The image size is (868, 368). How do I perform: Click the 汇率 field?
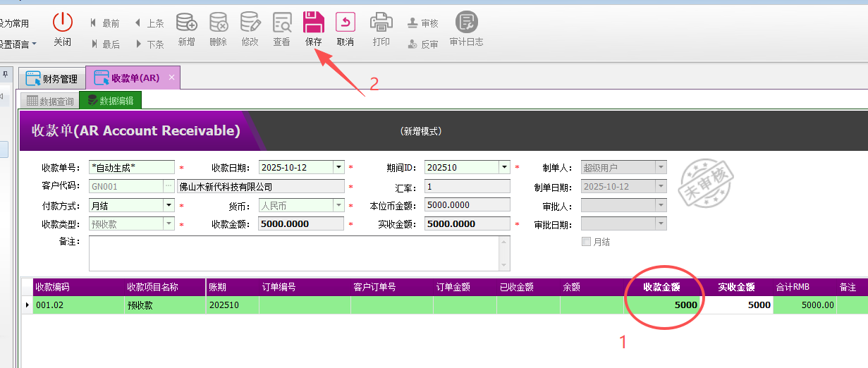467,186
